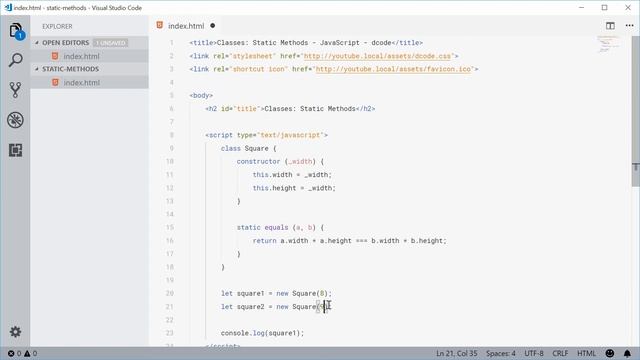Click the Spaces: 4 indentation setting
Screen dimensions: 640x360
[500, 353]
